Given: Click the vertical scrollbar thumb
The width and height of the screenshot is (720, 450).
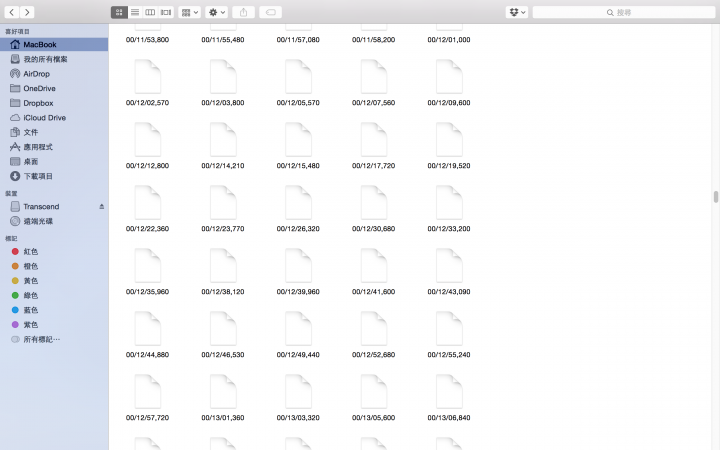Looking at the screenshot, I should [715, 197].
